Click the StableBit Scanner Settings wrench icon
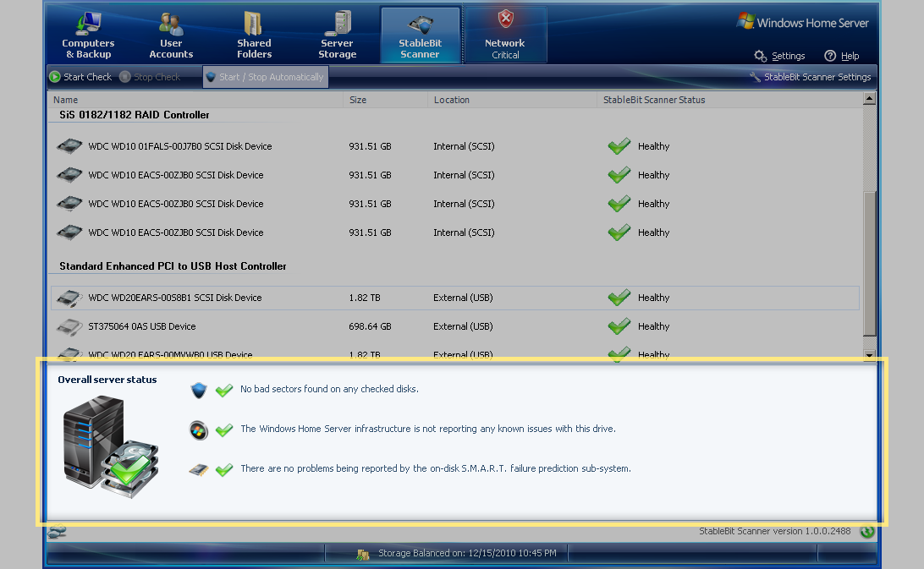This screenshot has width=924, height=569. 755,77
